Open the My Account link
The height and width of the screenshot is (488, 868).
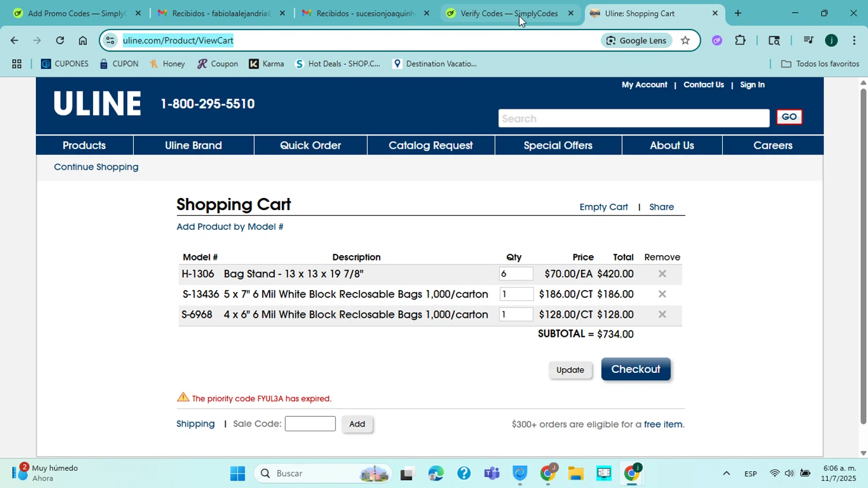644,85
